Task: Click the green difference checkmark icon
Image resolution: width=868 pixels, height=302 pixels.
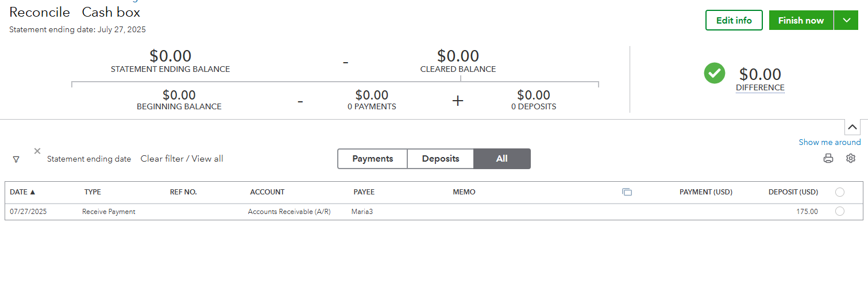Action: 715,74
